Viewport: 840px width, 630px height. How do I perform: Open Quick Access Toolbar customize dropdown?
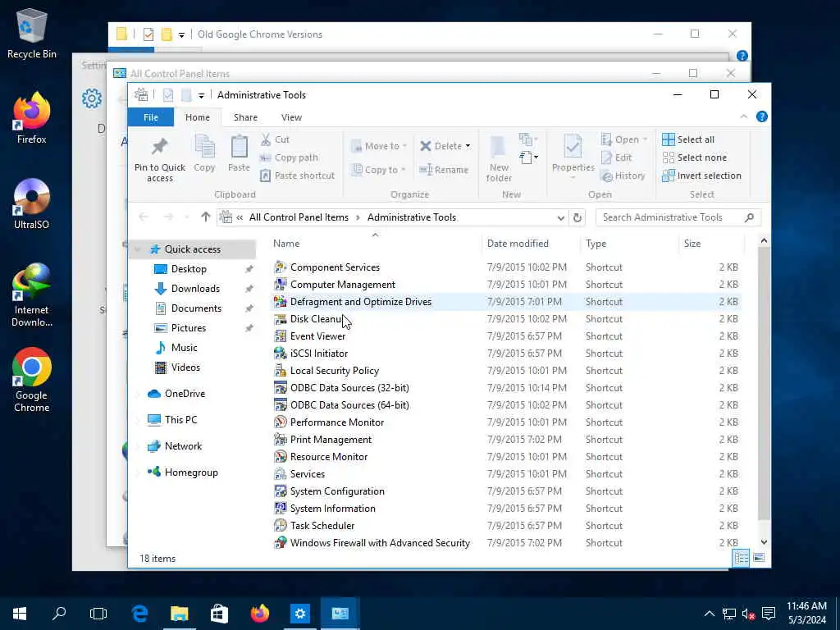click(201, 95)
